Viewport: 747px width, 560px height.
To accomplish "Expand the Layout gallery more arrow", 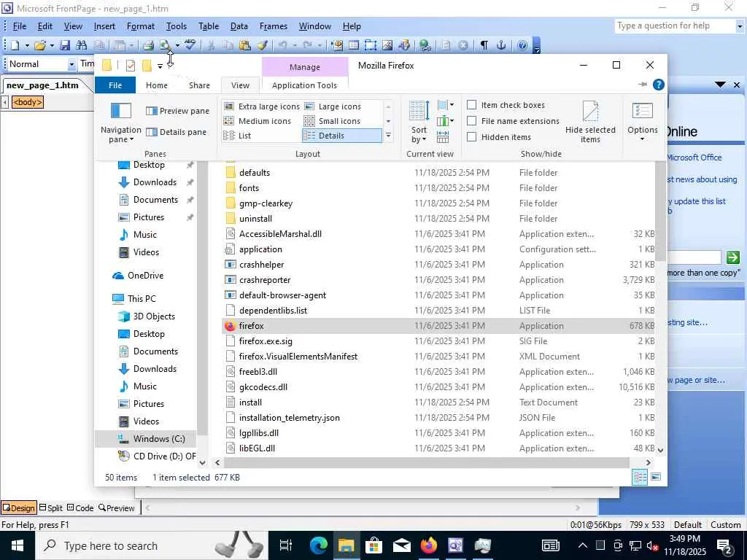I will pyautogui.click(x=388, y=136).
